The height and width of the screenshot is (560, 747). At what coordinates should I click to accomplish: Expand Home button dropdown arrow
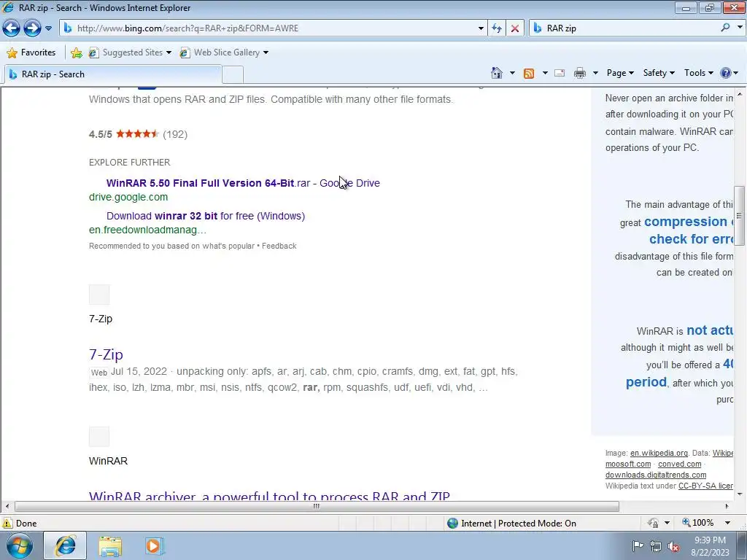click(512, 73)
